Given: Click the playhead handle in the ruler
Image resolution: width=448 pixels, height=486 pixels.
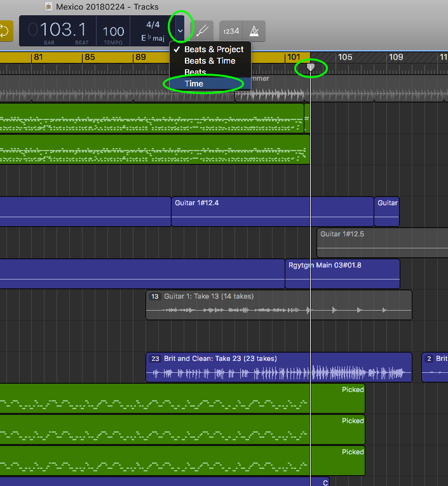Looking at the screenshot, I should 310,67.
